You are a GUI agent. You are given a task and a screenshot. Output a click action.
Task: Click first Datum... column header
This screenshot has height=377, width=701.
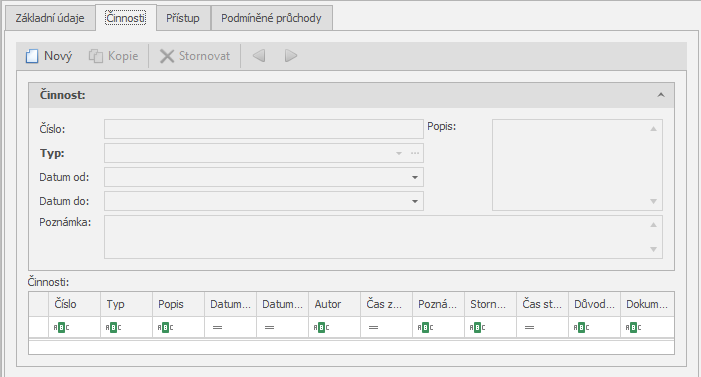(231, 304)
